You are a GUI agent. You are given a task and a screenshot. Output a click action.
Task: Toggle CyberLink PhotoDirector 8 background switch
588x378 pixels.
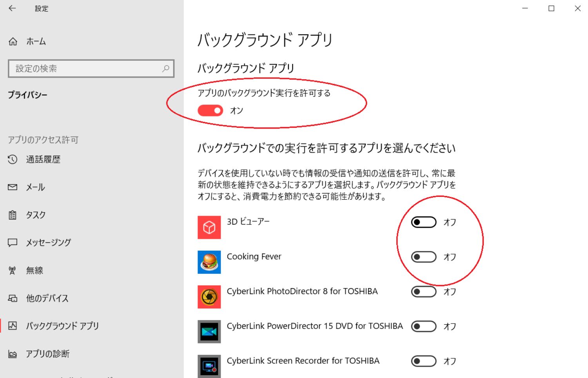tap(423, 292)
